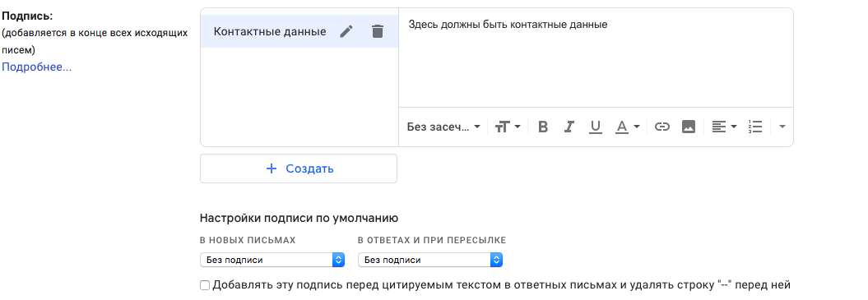Delete the signature with the trash icon
The height and width of the screenshot is (300, 868).
click(x=378, y=31)
